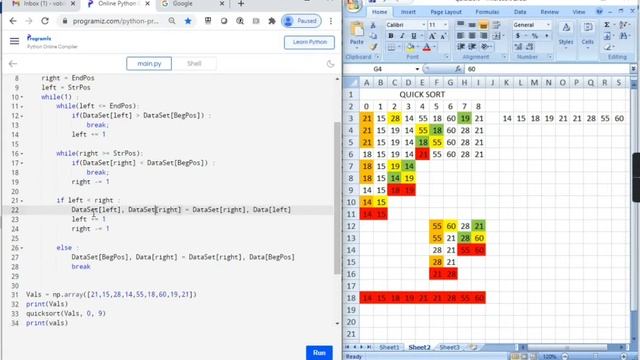Collapse the code fold arrow at line 26
This screenshot has width=640, height=360.
point(22,248)
